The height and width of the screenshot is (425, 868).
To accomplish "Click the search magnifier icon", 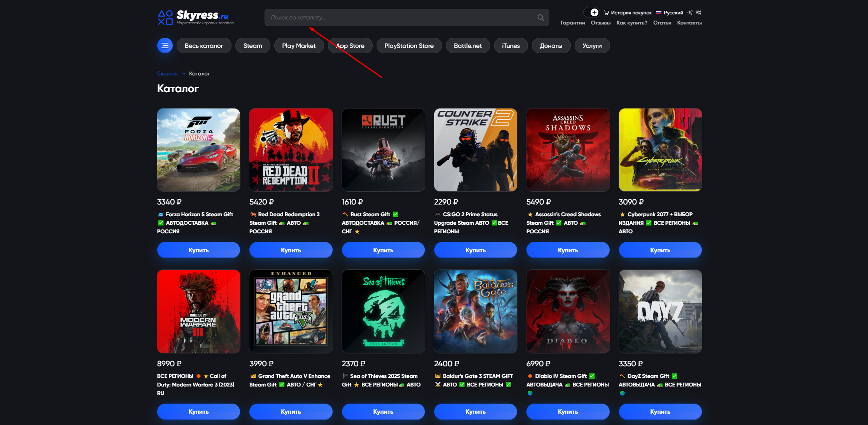I will coord(540,17).
